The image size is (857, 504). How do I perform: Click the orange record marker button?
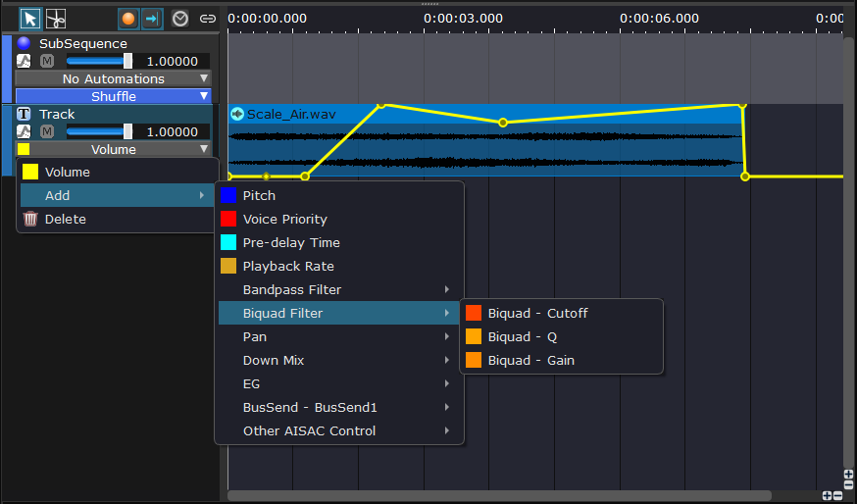[128, 19]
